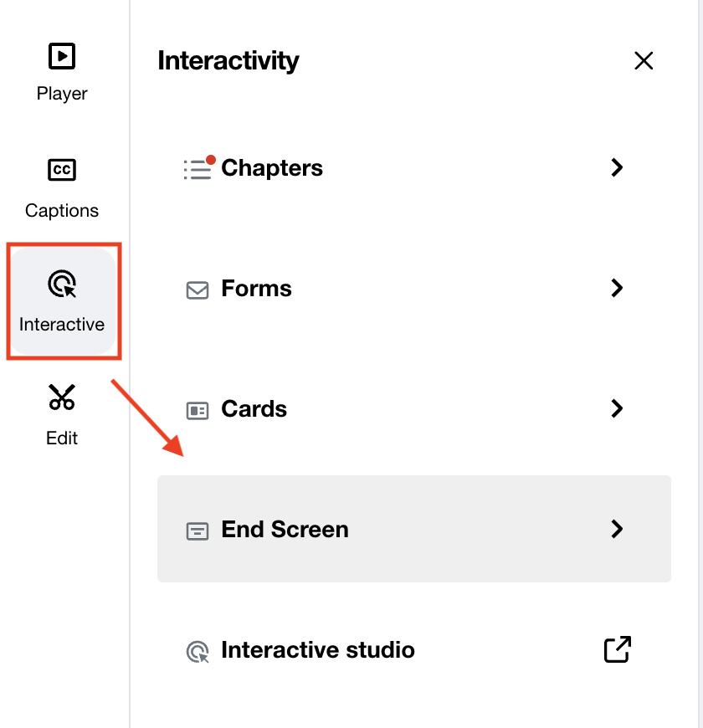Open the Captions panel icon
The height and width of the screenshot is (728, 703).
point(61,170)
